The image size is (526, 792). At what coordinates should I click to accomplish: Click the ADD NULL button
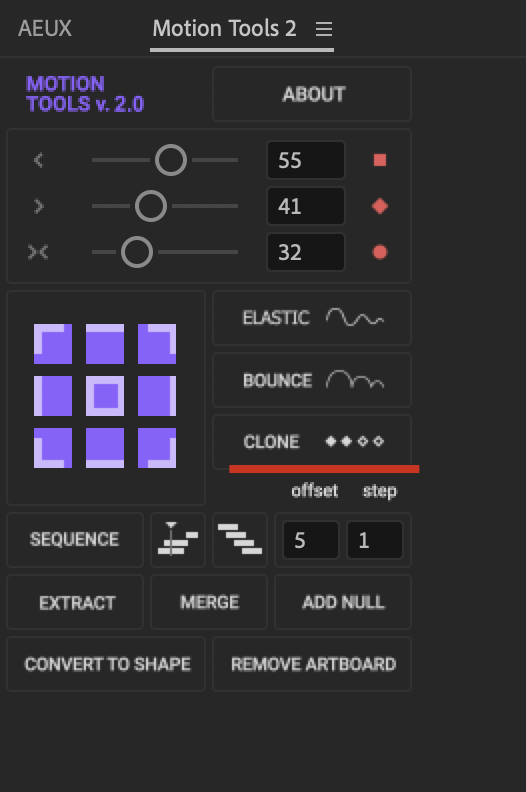pyautogui.click(x=343, y=602)
